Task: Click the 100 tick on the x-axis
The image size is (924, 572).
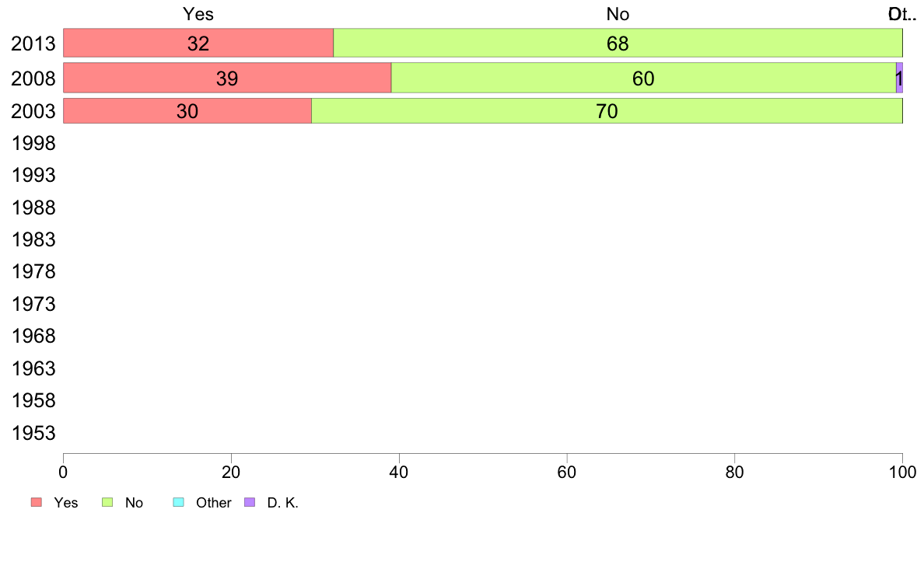Action: pyautogui.click(x=902, y=471)
